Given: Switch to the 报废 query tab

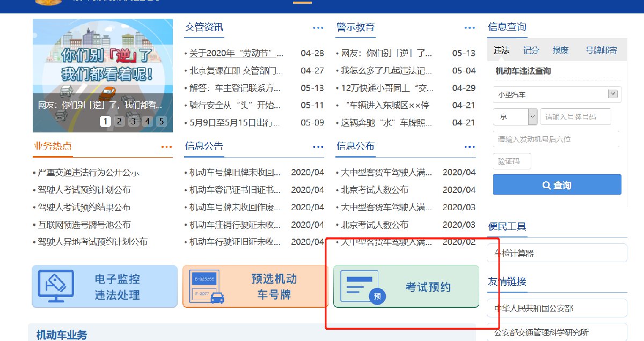Looking at the screenshot, I should point(560,50).
